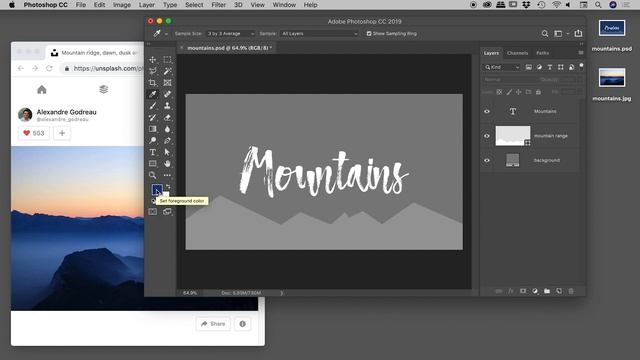Go to Unsplash home icon
The height and width of the screenshot is (360, 640).
click(x=42, y=89)
